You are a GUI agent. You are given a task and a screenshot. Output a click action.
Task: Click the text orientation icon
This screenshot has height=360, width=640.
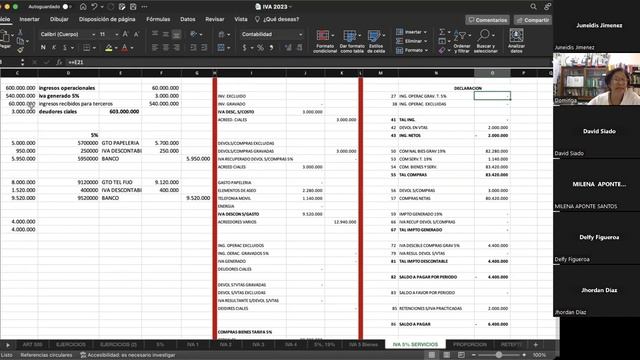click(x=193, y=34)
